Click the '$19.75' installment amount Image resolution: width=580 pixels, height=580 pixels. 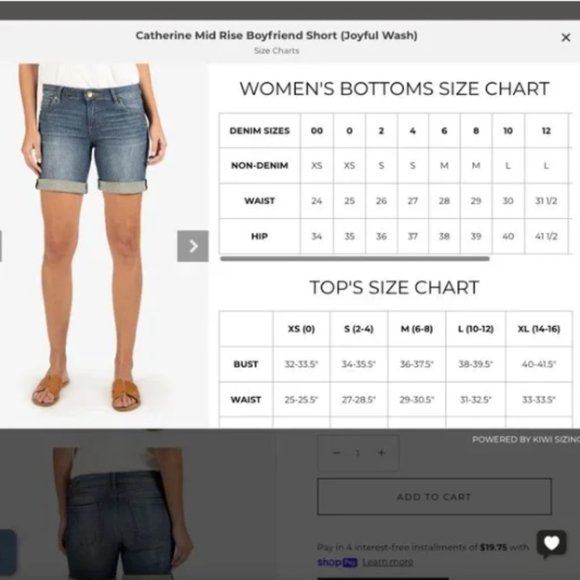click(493, 547)
